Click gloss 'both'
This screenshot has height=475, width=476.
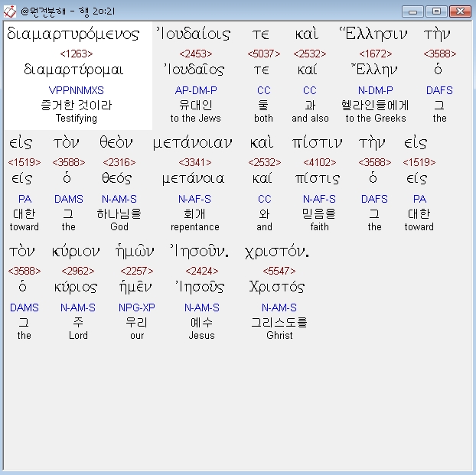coord(263,118)
